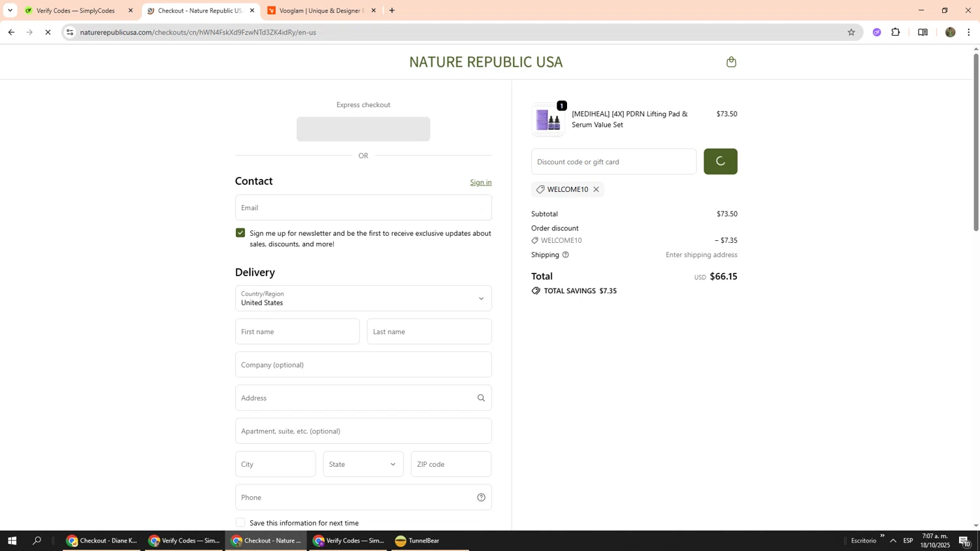This screenshot has width=980, height=551.
Task: Click the phone field help icon
Action: 482,497
